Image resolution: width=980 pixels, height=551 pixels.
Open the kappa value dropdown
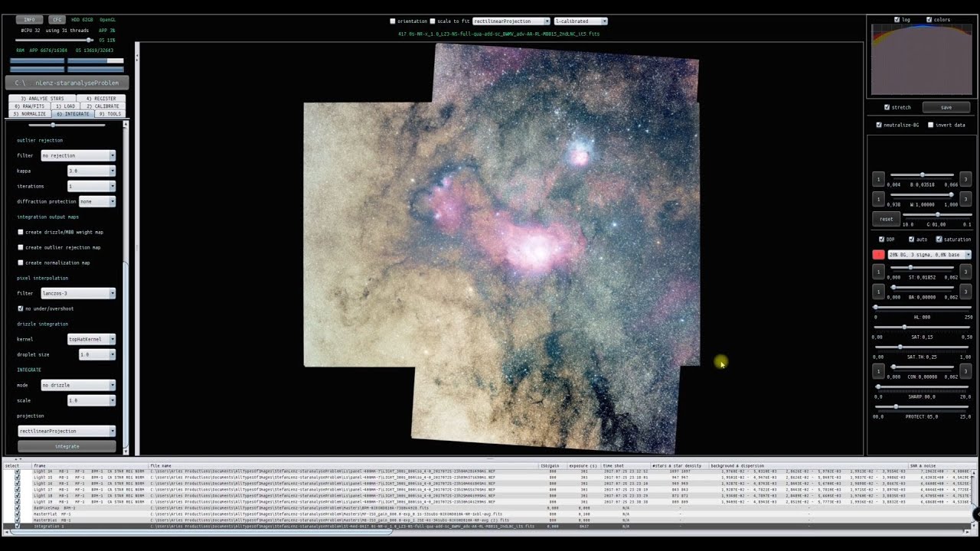pos(91,171)
